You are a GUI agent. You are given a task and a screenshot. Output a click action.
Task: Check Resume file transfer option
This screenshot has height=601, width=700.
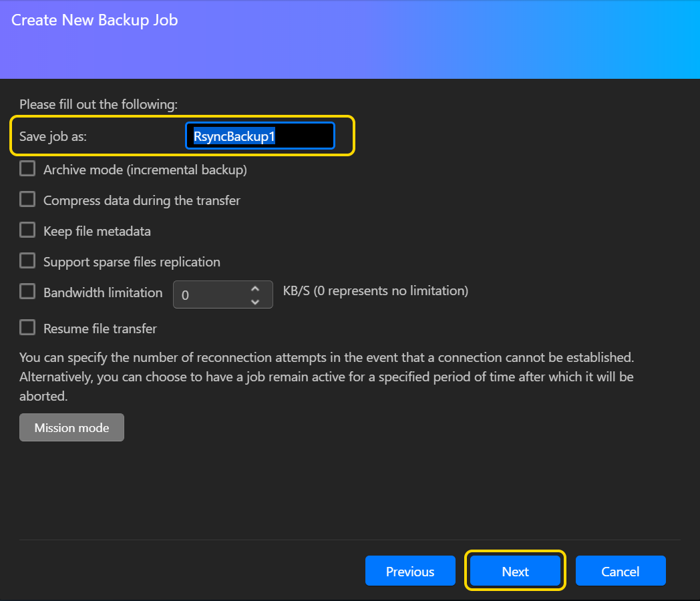coord(27,327)
